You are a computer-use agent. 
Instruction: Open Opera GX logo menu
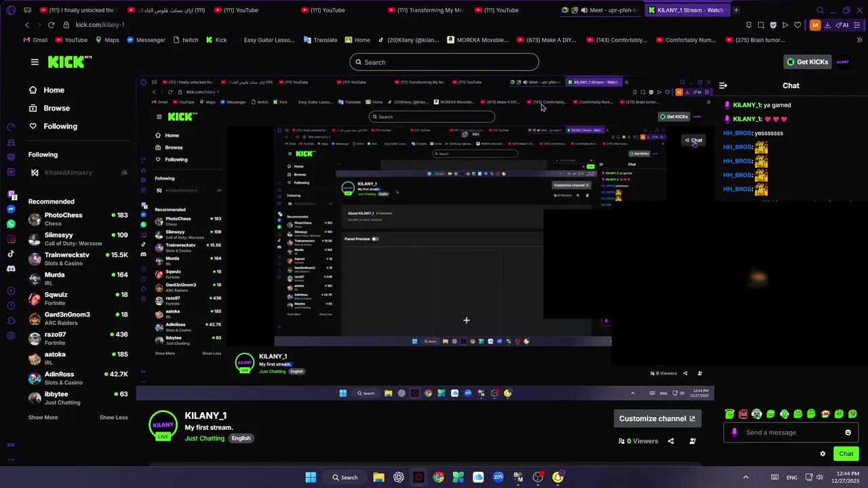(11, 10)
